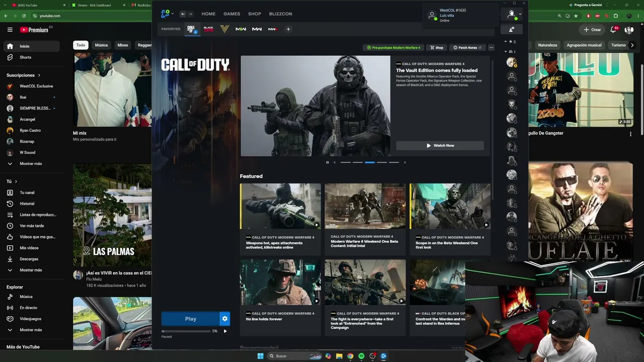Open the Call of Duty Shop button
This screenshot has height=362, width=644.
[437, 48]
